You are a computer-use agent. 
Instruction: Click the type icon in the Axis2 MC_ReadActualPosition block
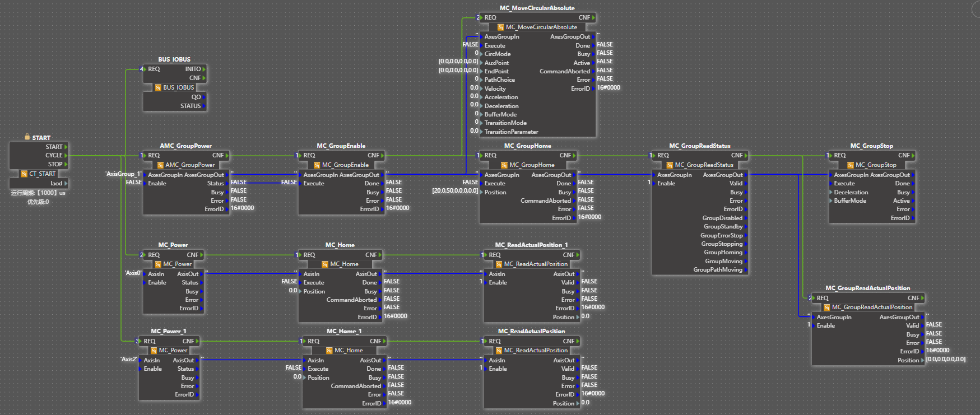[x=499, y=351]
